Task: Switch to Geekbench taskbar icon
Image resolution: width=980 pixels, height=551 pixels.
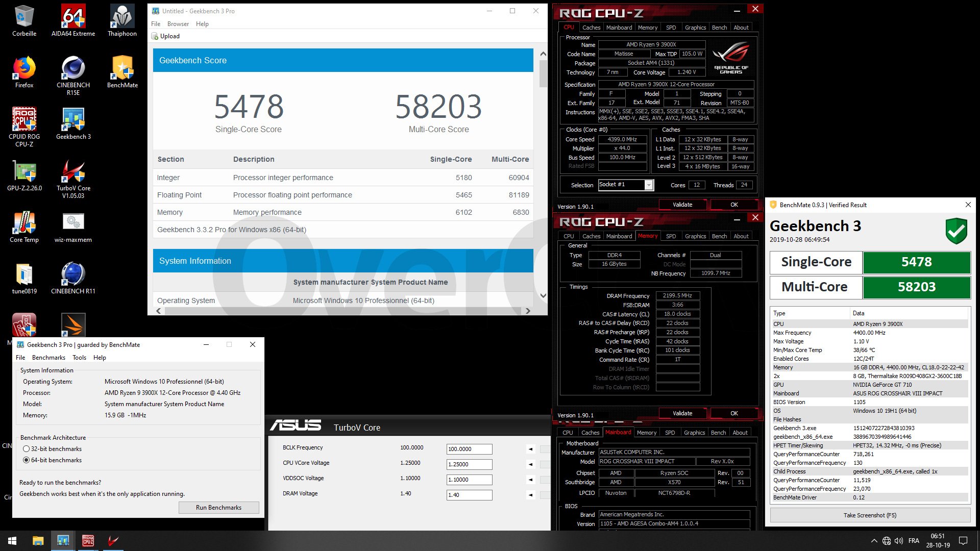Action: 63,541
